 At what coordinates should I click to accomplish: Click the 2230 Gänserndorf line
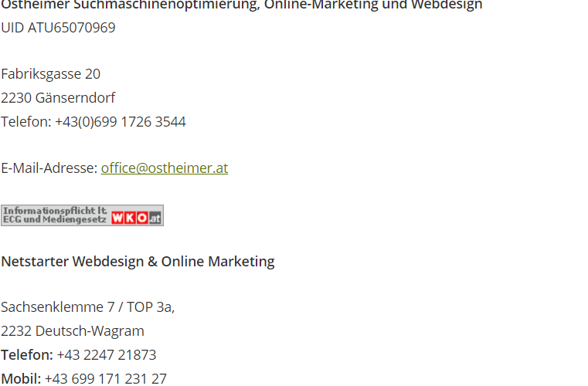pyautogui.click(x=58, y=98)
